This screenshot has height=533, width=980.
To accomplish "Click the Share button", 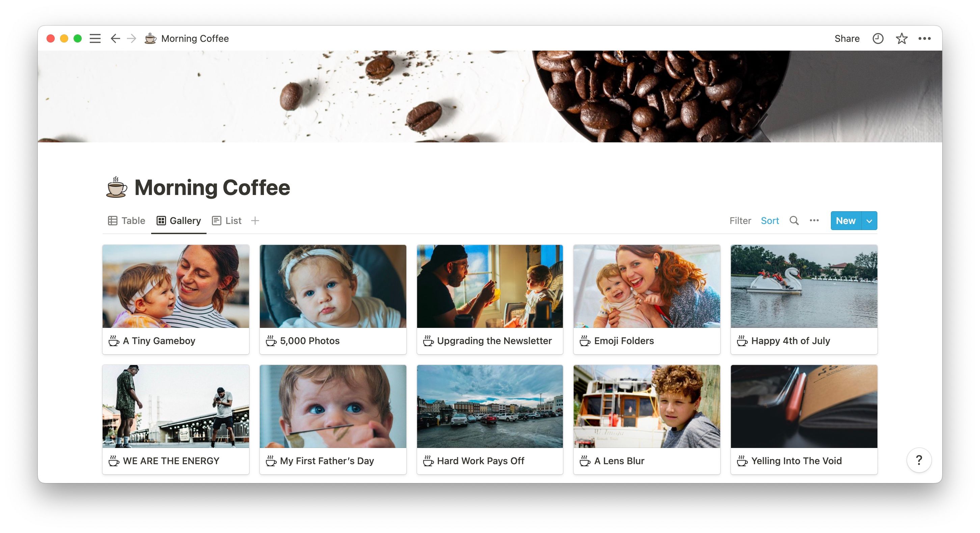I will 847,38.
